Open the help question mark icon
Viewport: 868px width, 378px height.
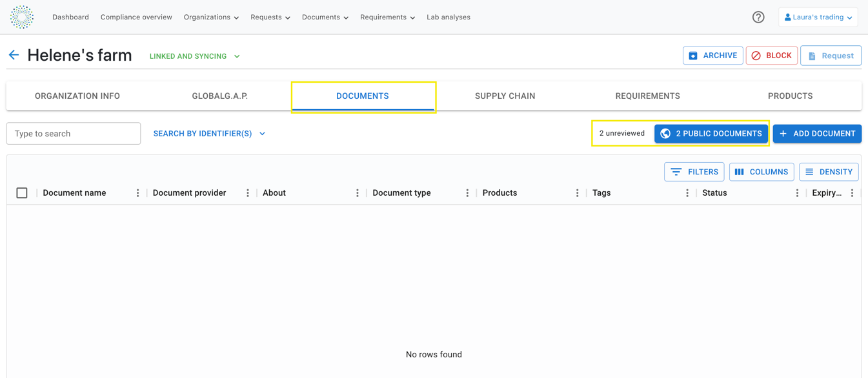tap(758, 17)
